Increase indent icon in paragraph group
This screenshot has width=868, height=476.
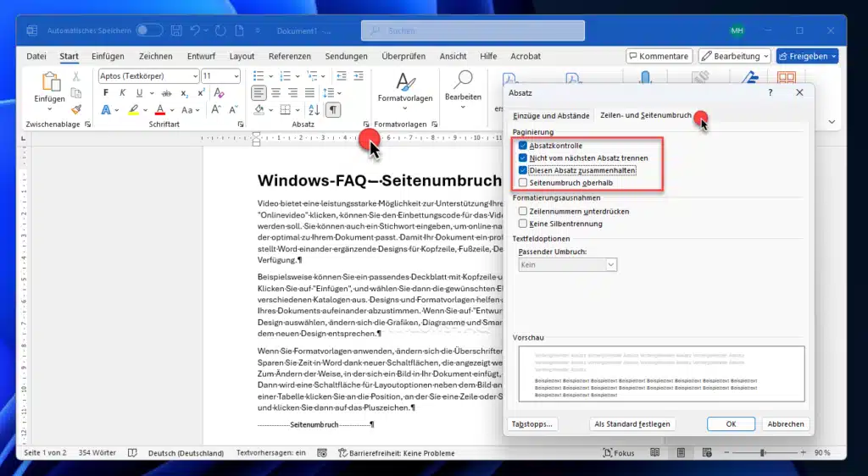pyautogui.click(x=359, y=75)
